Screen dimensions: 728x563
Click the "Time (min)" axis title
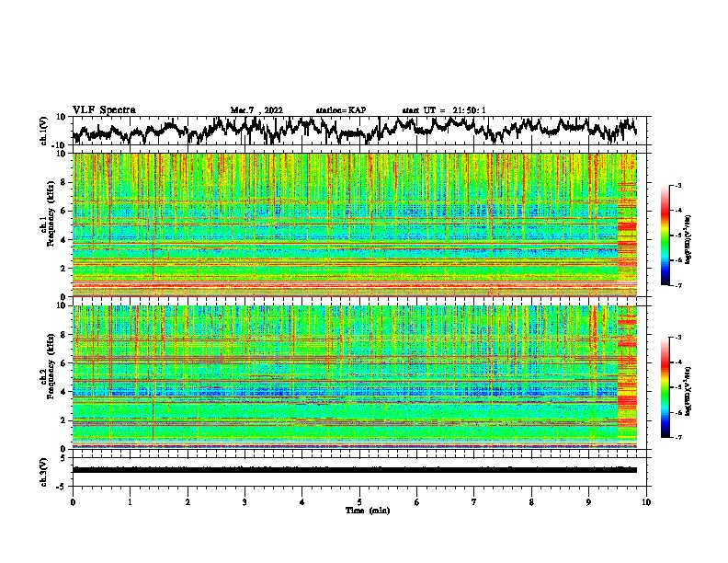pos(368,511)
